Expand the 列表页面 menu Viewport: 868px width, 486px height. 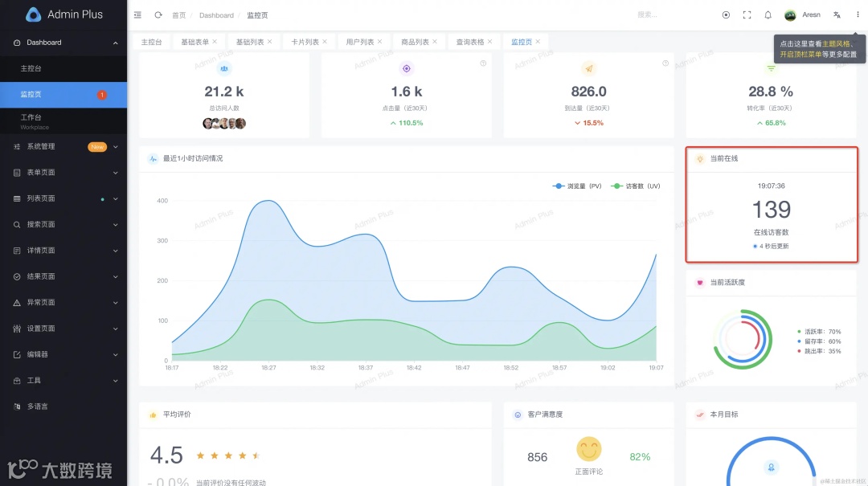pos(63,198)
